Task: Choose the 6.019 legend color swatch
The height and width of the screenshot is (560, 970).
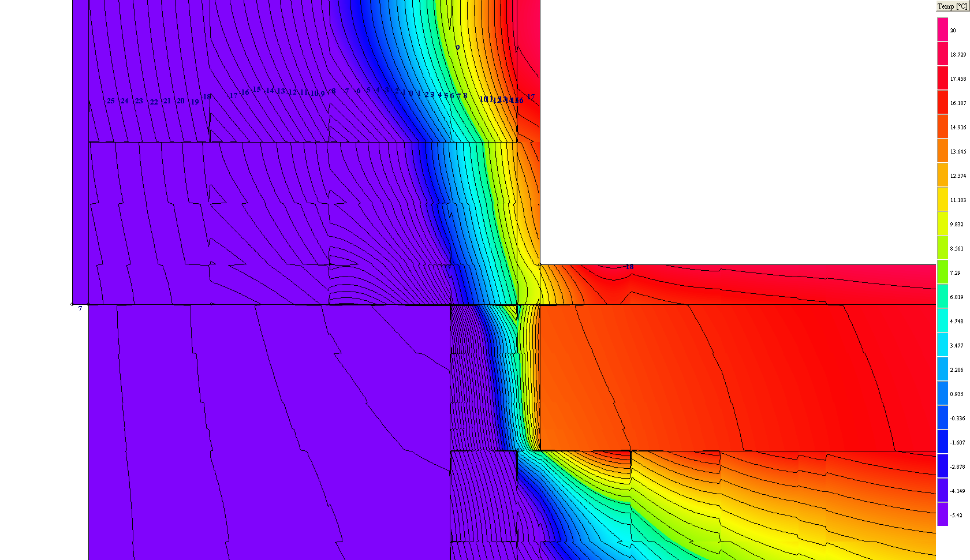Action: 942,296
